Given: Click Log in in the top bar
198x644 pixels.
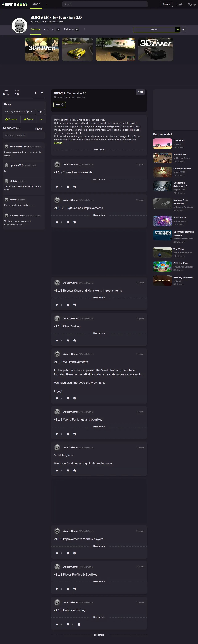Looking at the screenshot, I should tap(180, 4).
